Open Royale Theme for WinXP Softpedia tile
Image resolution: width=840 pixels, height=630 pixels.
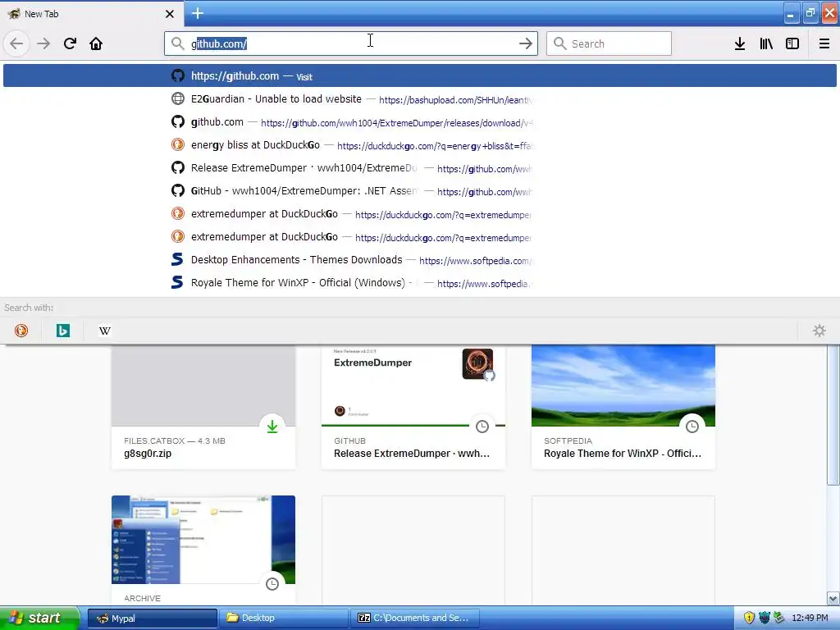623,407
